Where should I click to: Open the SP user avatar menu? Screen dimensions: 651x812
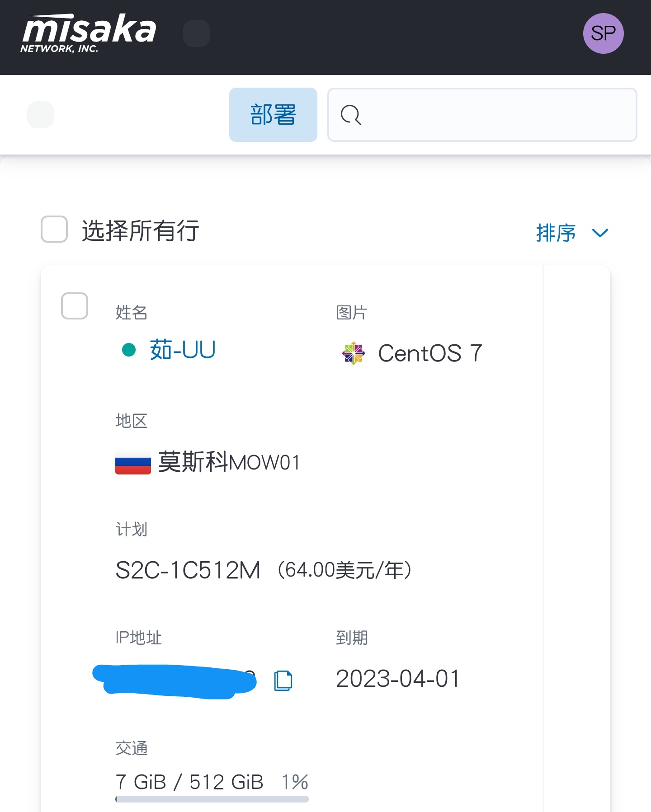603,33
